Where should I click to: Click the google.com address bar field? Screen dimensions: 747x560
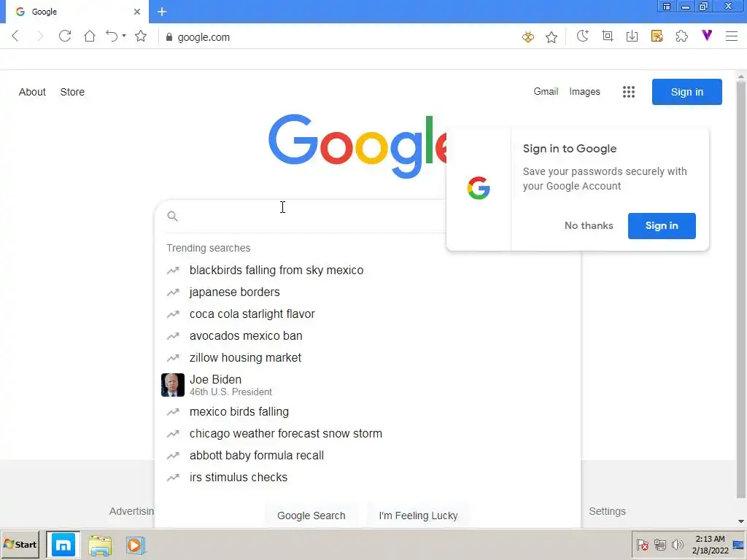(338, 37)
